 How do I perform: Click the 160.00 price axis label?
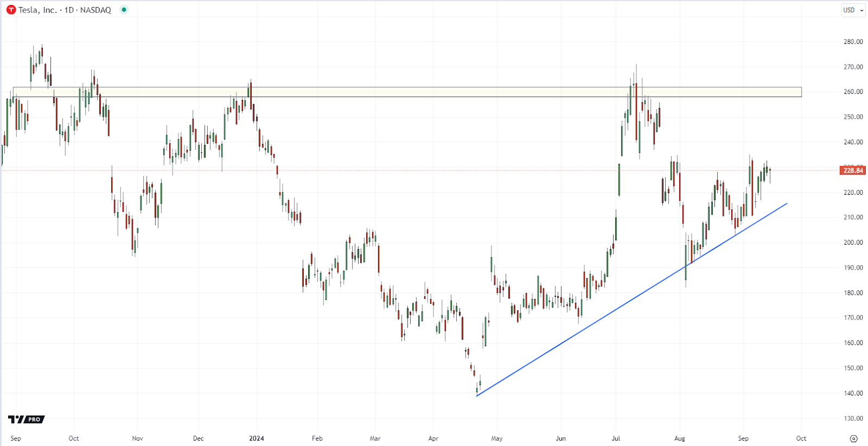(x=853, y=343)
